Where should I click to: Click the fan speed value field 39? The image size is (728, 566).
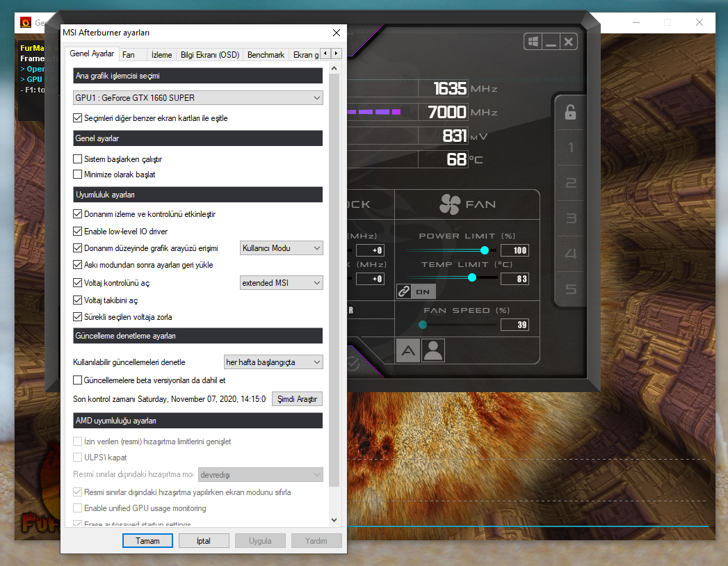[515, 325]
